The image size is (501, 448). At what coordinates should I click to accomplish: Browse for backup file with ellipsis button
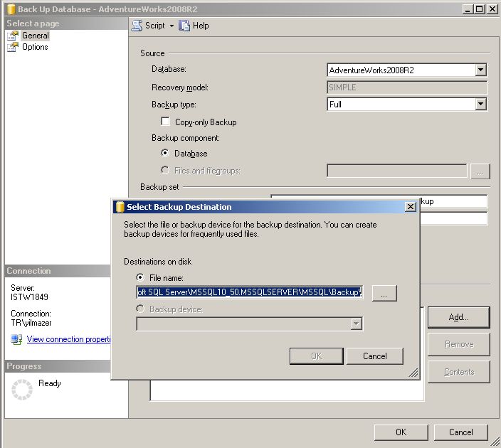pyautogui.click(x=384, y=293)
